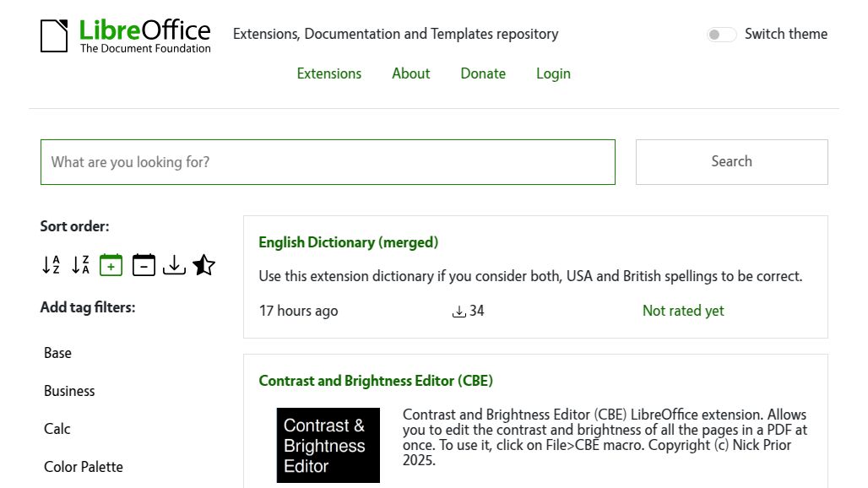868x488 pixels.
Task: Sort by star rating icon
Action: click(203, 265)
